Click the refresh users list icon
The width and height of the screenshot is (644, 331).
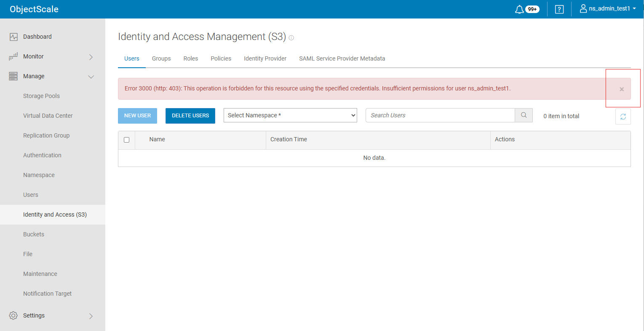[623, 117]
